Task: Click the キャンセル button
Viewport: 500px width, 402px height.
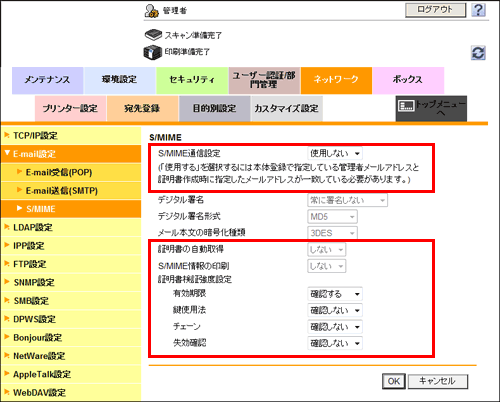Action: (x=438, y=381)
